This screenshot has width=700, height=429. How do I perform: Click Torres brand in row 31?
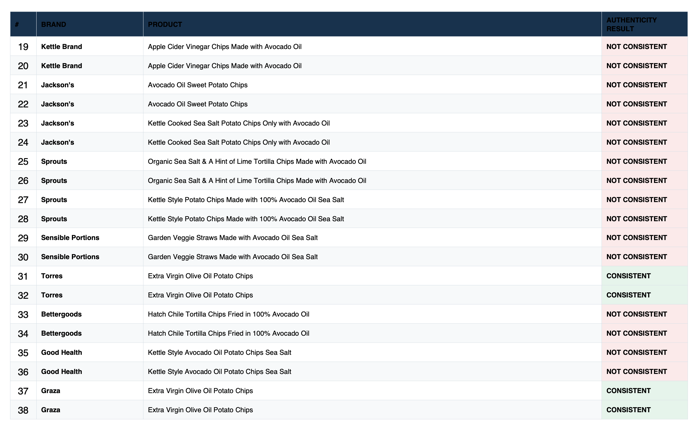[52, 276]
